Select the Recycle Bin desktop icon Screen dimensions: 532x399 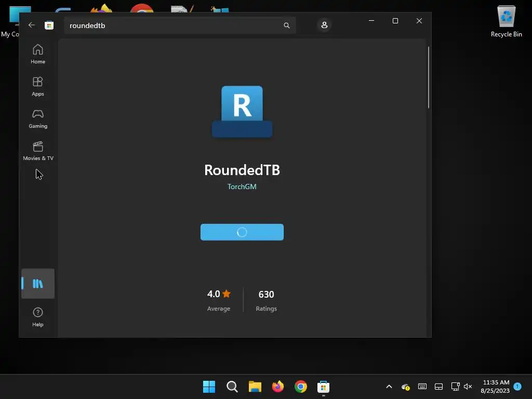click(506, 21)
